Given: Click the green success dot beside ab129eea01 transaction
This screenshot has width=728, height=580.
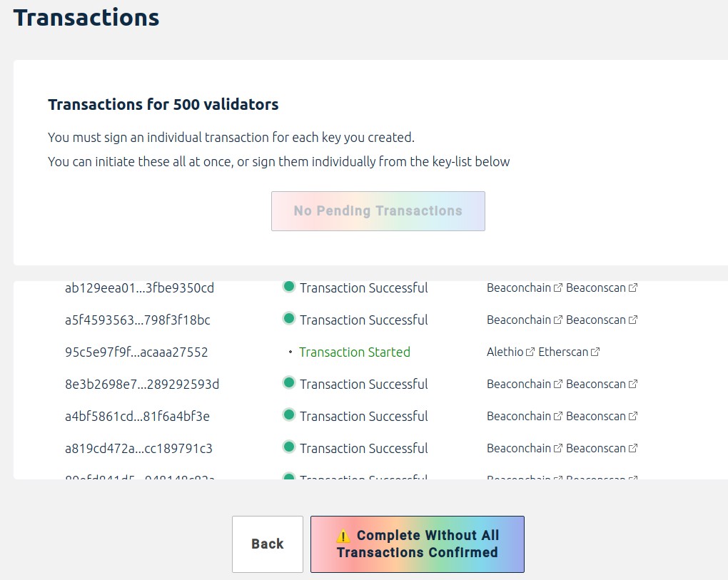Looking at the screenshot, I should 289,286.
